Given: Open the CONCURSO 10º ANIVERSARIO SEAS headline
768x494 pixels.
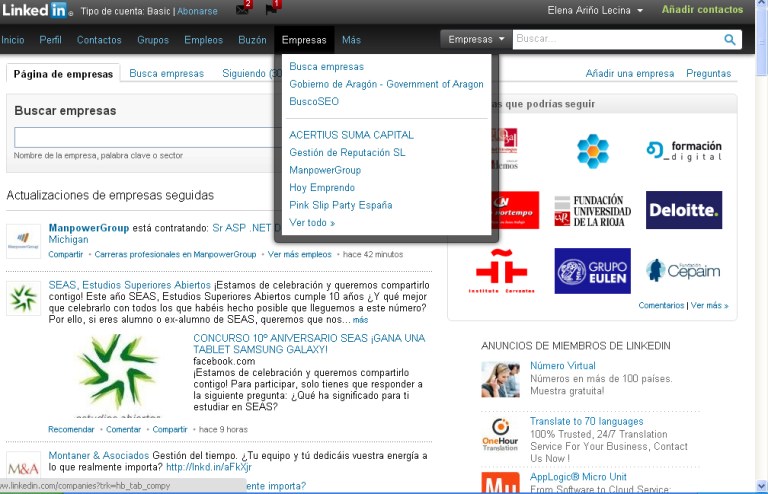Looking at the screenshot, I should click(x=309, y=344).
